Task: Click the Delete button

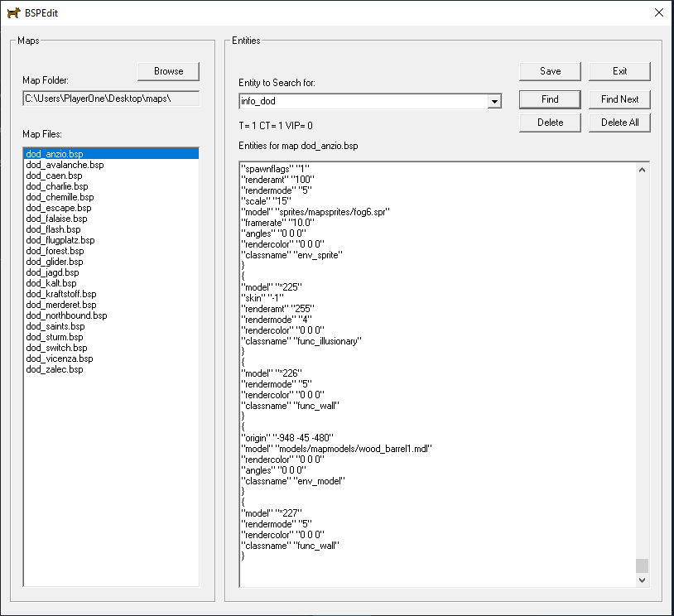Action: point(550,123)
